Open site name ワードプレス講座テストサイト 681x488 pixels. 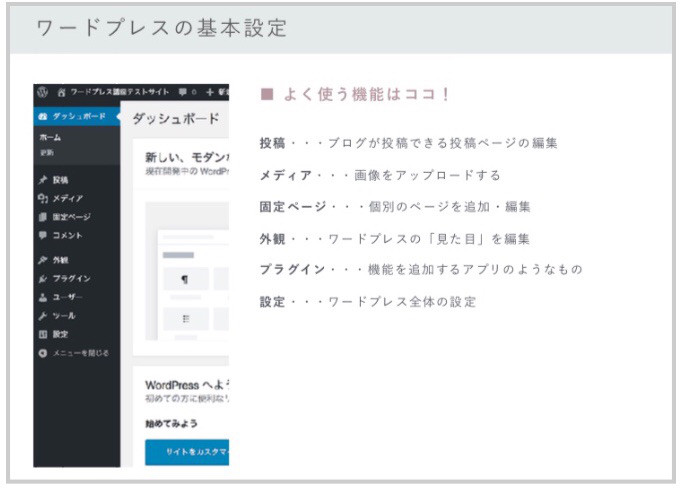119,92
